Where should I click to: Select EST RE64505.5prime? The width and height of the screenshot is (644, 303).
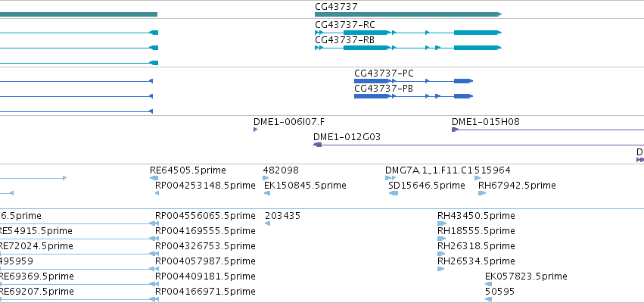coord(188,170)
